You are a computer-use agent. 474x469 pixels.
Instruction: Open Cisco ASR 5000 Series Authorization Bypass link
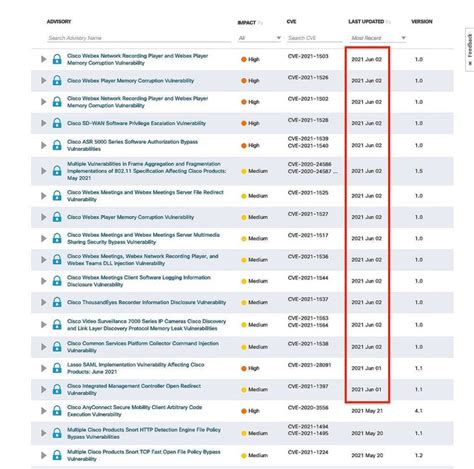132,145
